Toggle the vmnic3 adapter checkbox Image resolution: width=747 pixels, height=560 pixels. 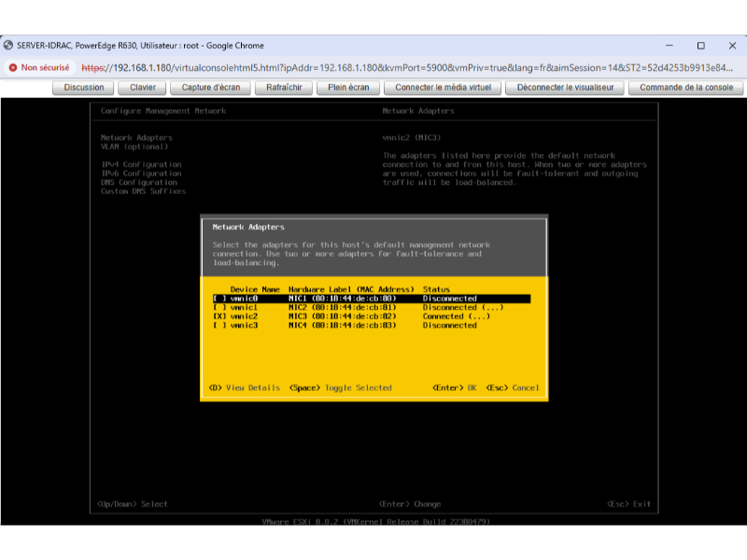pos(220,325)
